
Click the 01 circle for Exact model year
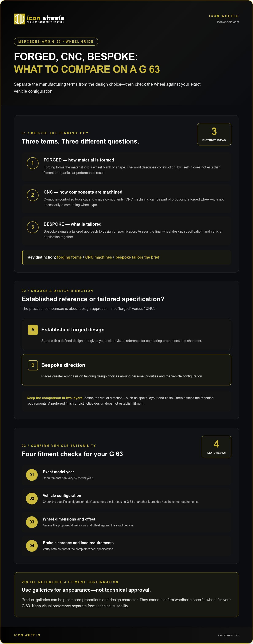(x=32, y=475)
